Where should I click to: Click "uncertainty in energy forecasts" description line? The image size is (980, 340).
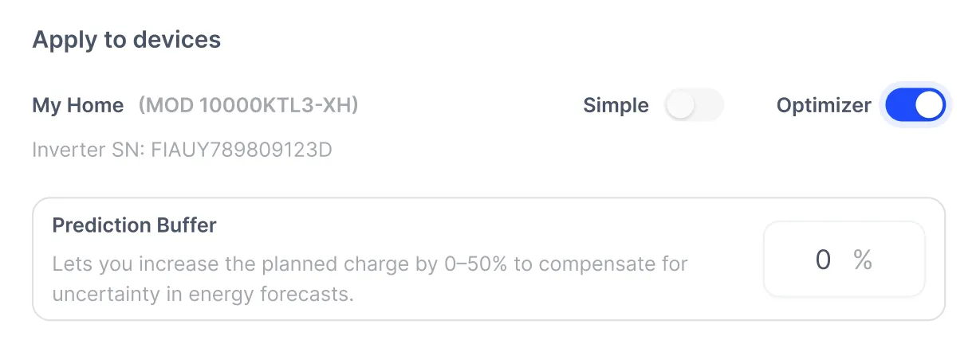[203, 294]
